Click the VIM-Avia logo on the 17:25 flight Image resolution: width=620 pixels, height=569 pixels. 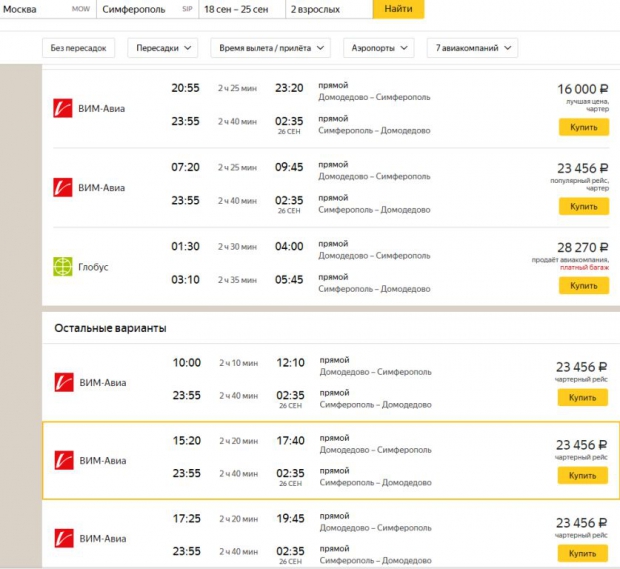tap(63, 538)
